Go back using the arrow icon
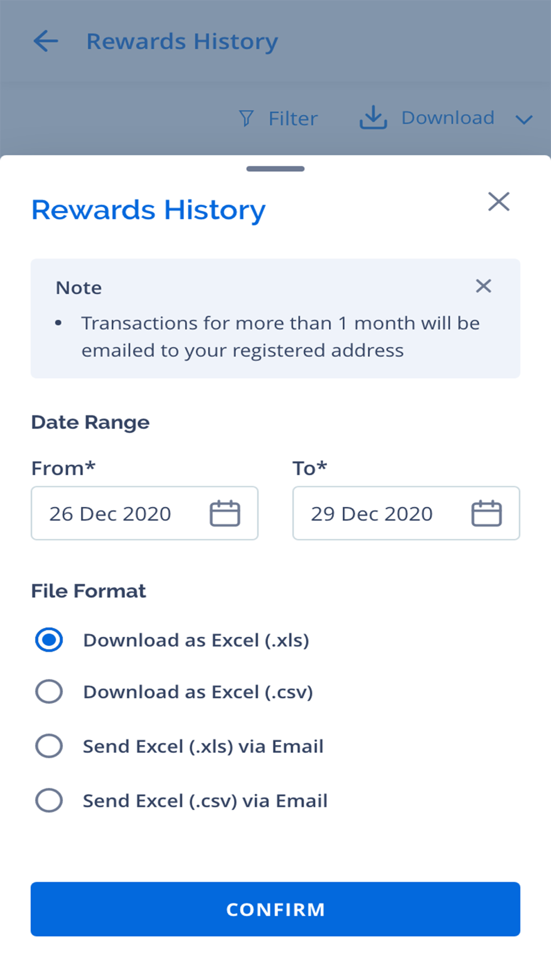Screen dimensions: 551x980 [46, 41]
